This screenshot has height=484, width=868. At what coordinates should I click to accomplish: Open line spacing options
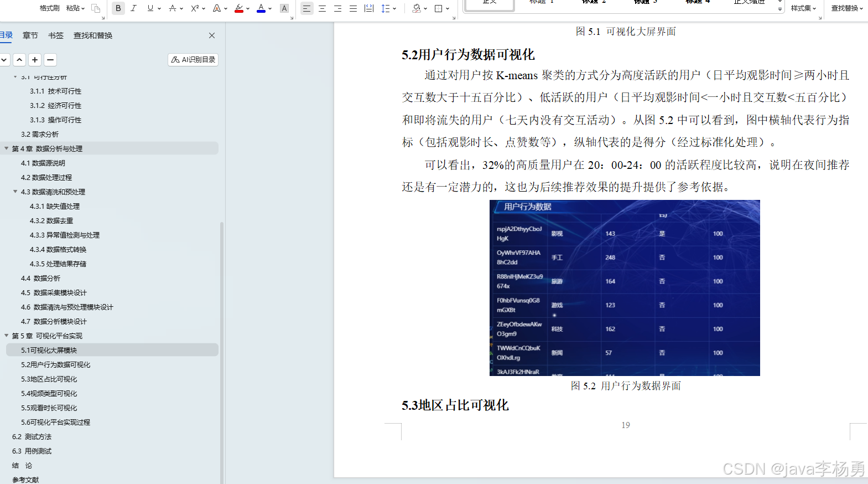click(x=386, y=8)
